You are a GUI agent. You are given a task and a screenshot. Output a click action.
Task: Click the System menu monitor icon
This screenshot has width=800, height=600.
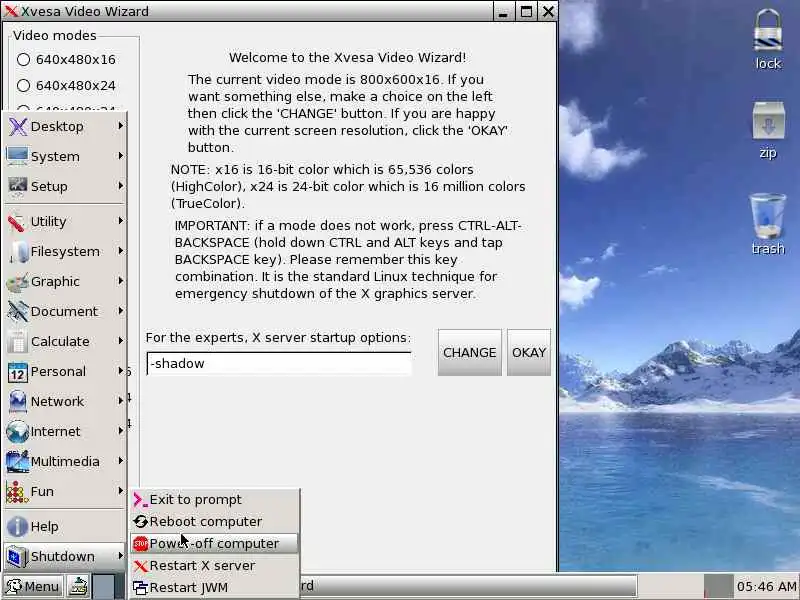coord(17,157)
